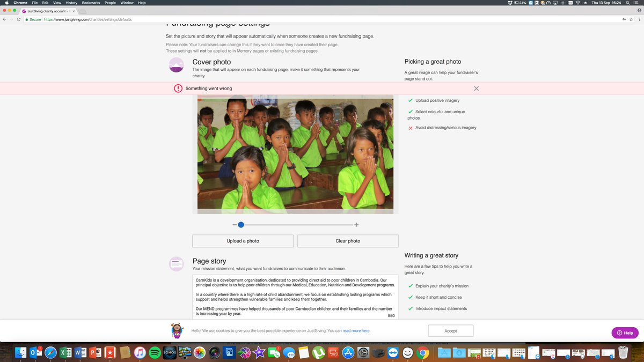Click the Page story section icon
The image size is (644, 362).
click(x=176, y=264)
